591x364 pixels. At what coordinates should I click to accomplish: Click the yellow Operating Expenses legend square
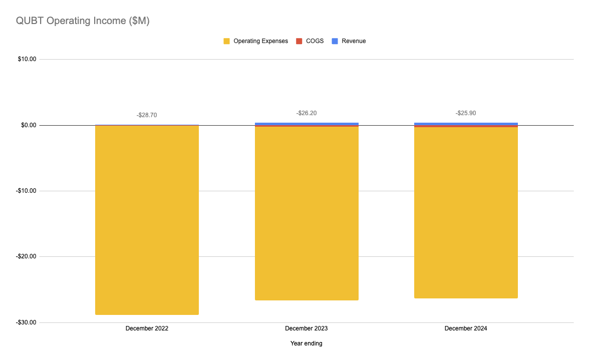(x=226, y=41)
